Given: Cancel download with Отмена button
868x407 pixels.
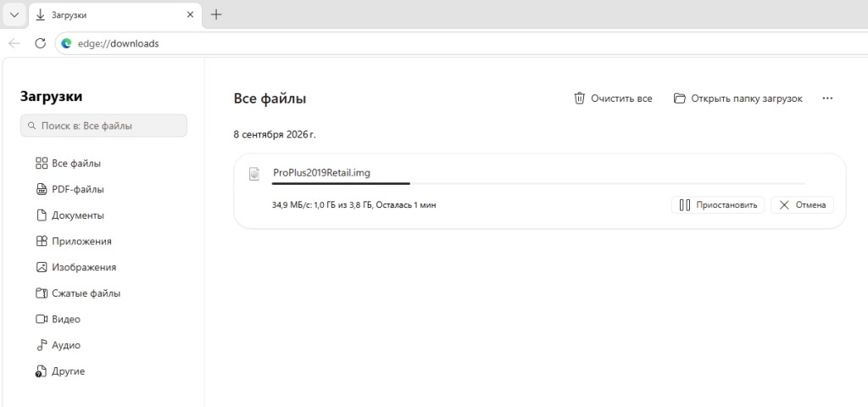Looking at the screenshot, I should pyautogui.click(x=802, y=205).
